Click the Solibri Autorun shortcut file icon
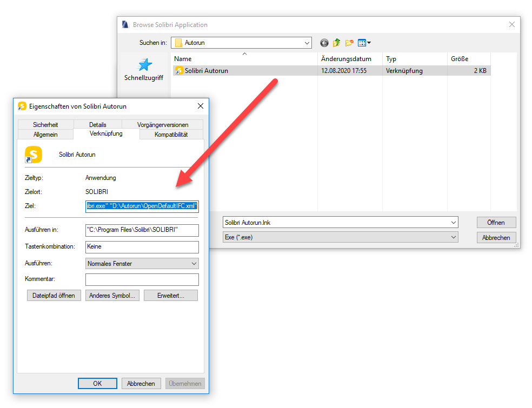 click(179, 71)
